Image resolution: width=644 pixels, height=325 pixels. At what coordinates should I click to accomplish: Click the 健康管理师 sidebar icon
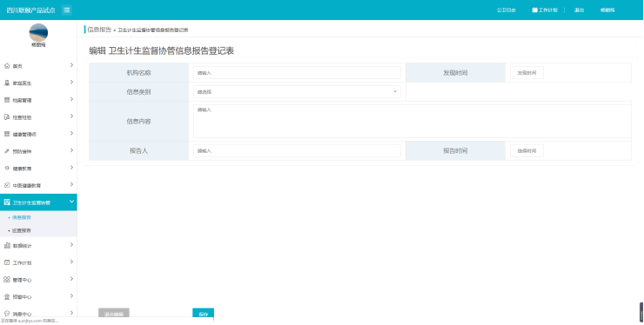[x=7, y=134]
